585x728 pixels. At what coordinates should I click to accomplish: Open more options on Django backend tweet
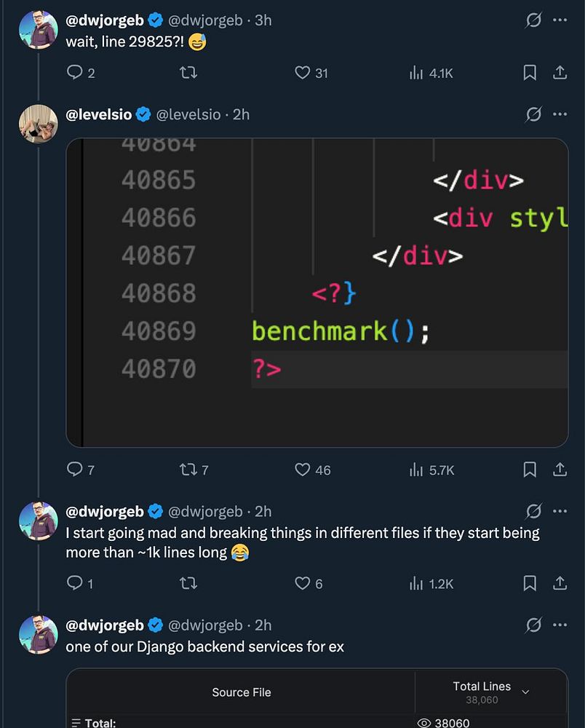(560, 625)
